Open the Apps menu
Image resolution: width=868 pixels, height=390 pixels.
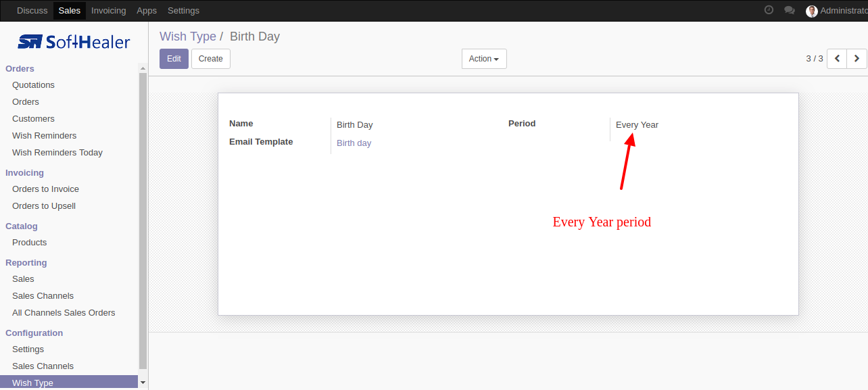click(147, 11)
